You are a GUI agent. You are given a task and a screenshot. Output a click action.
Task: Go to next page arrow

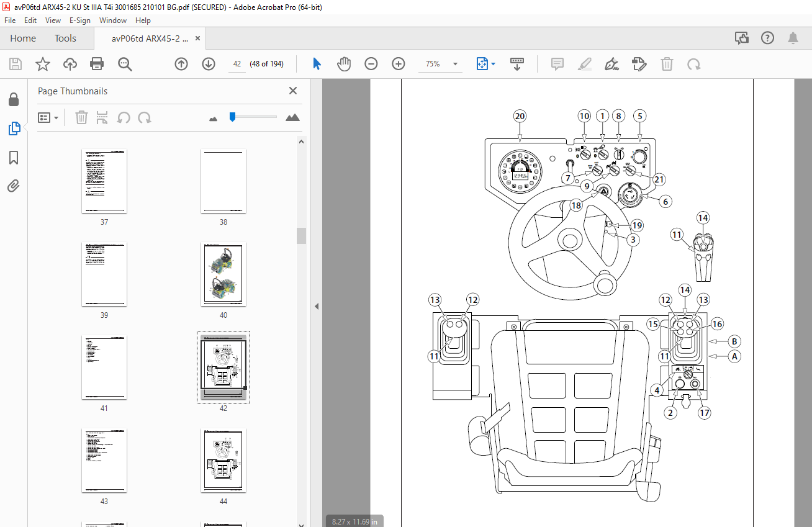pos(209,64)
